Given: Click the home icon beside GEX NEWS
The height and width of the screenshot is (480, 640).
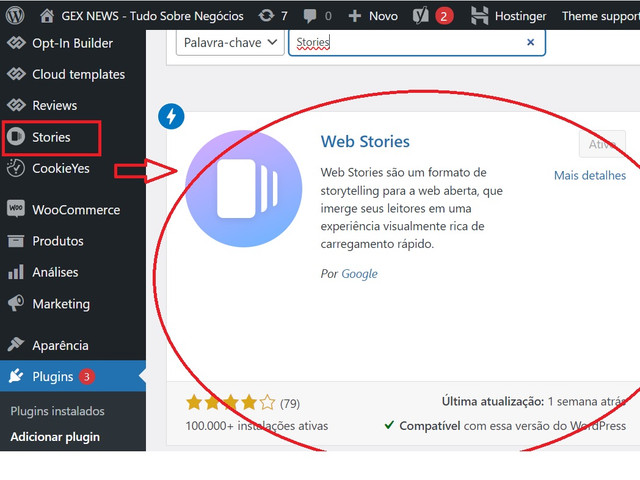Looking at the screenshot, I should point(47,16).
